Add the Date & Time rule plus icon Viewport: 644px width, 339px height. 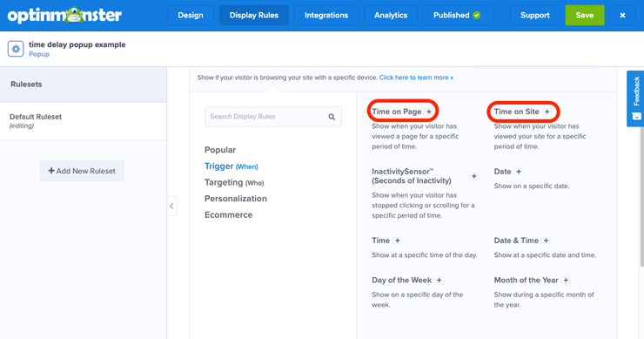click(x=546, y=241)
